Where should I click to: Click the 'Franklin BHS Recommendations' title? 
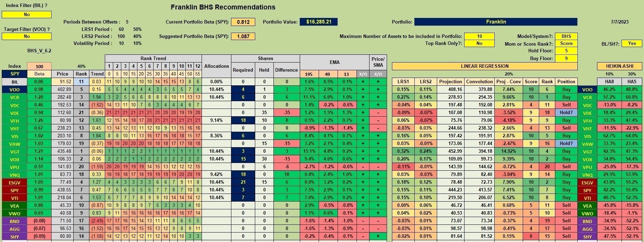coord(223,7)
